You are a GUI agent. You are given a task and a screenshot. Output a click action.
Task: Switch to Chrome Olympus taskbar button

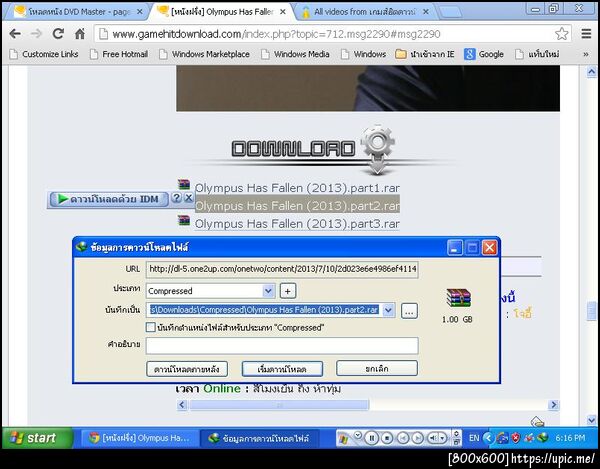(139, 438)
